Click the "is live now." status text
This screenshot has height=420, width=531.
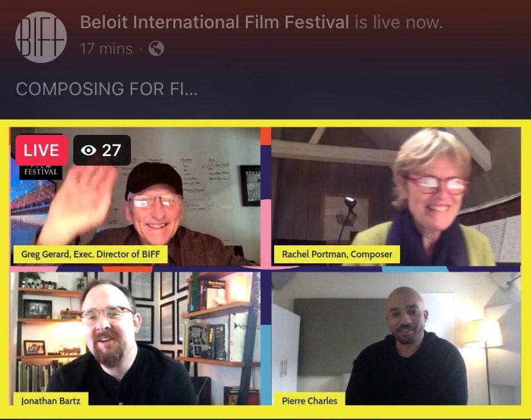click(x=399, y=22)
